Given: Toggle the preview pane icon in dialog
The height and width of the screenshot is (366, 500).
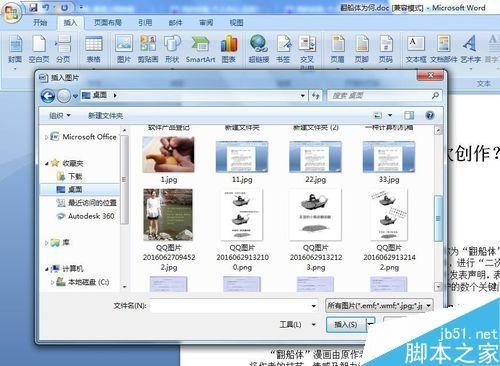Looking at the screenshot, I should (409, 115).
